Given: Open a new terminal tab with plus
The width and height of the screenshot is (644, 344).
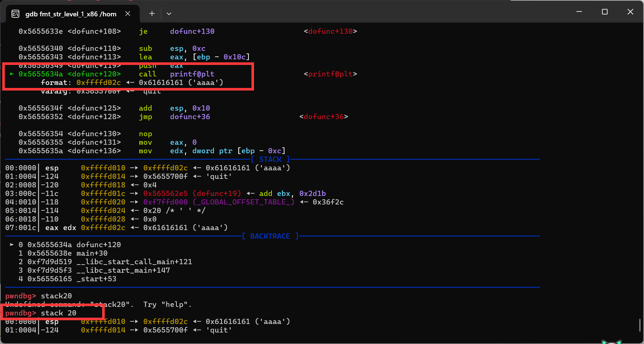Looking at the screenshot, I should 152,14.
